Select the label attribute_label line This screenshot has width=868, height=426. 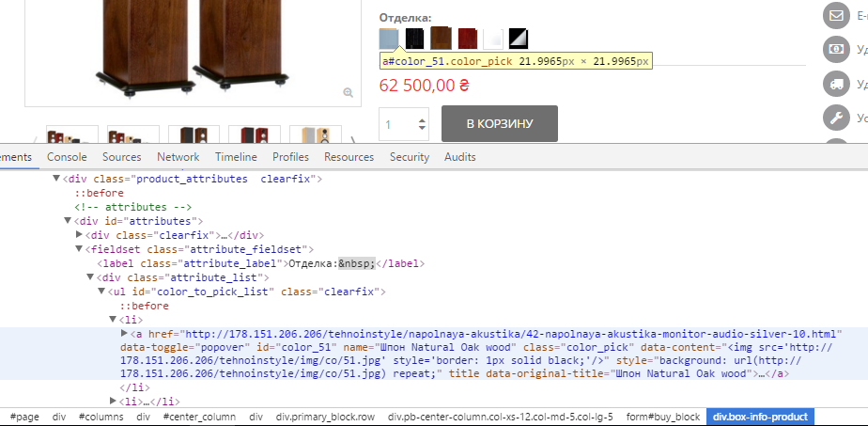[261, 263]
